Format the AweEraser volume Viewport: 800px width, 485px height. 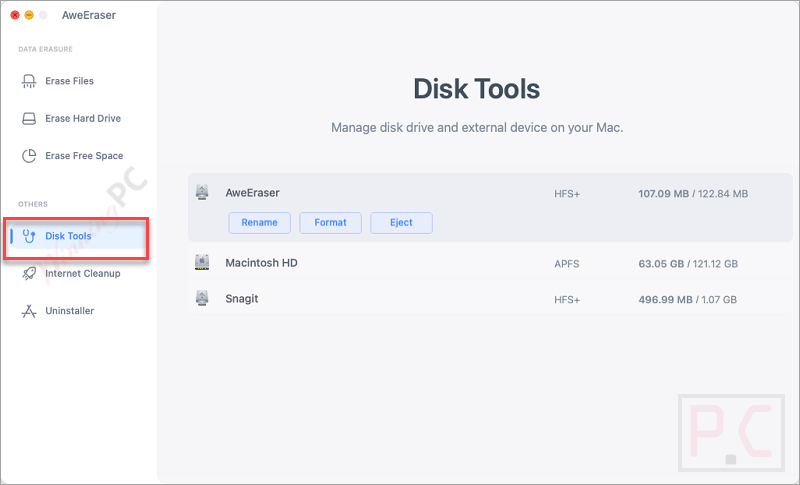click(x=331, y=223)
